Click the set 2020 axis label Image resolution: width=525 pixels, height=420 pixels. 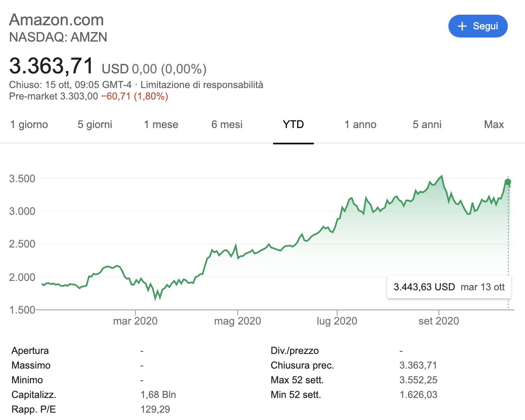[x=438, y=321]
